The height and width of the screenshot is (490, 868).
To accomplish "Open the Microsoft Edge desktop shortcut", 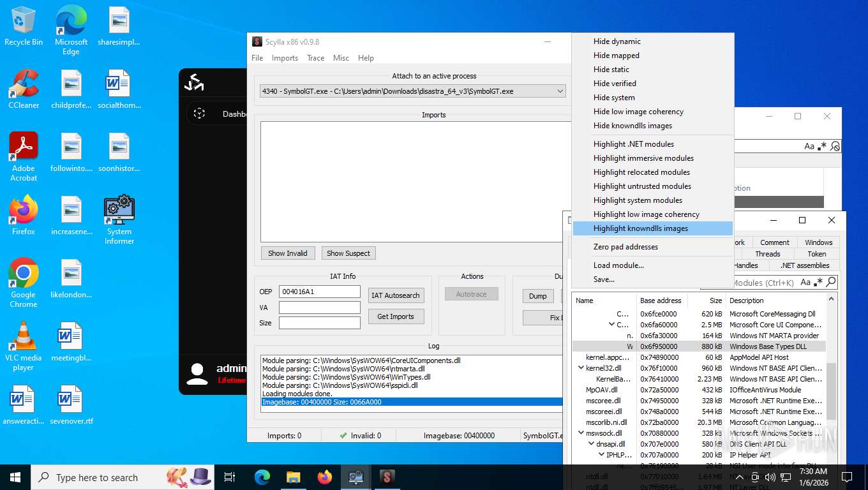I will 71,30.
